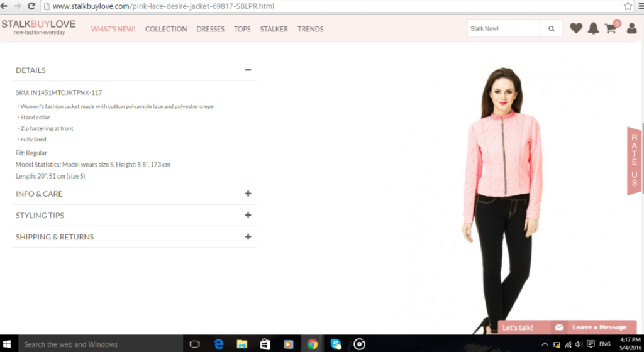Open the Action Center notification icon
The width and height of the screenshot is (644, 352).
pos(591,344)
